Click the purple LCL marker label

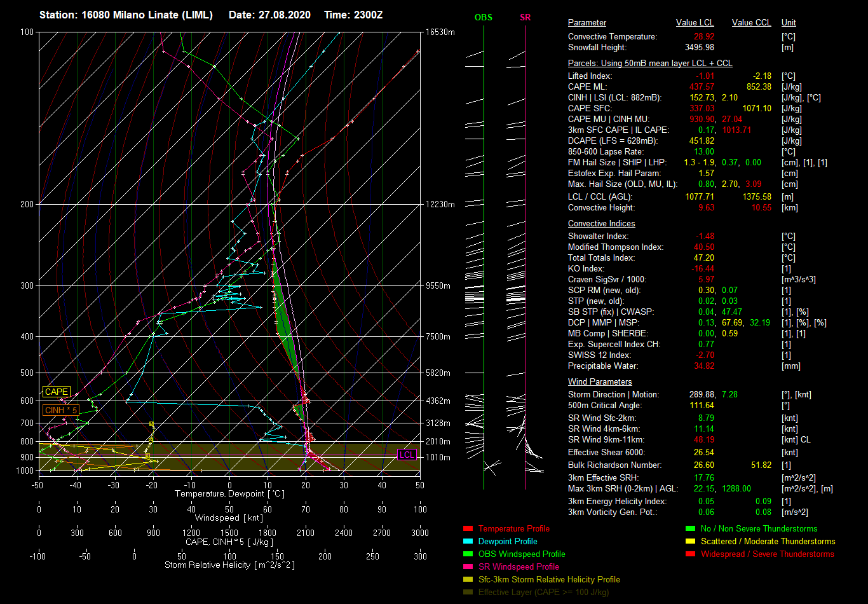[x=407, y=455]
